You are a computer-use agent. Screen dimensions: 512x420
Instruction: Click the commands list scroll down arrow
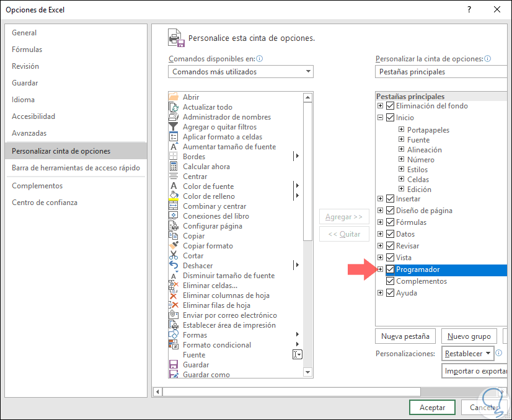point(307,372)
